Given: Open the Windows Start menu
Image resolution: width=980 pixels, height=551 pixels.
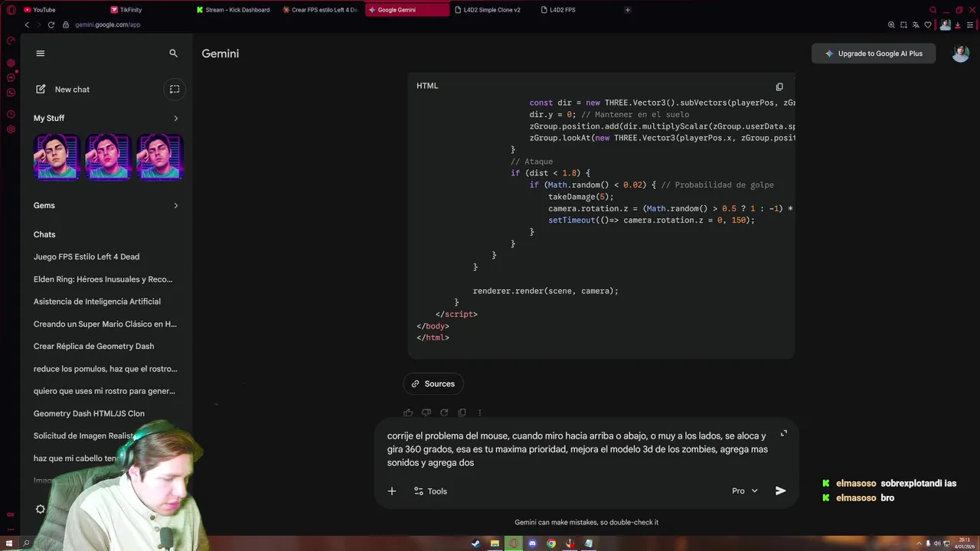Looking at the screenshot, I should 9,543.
